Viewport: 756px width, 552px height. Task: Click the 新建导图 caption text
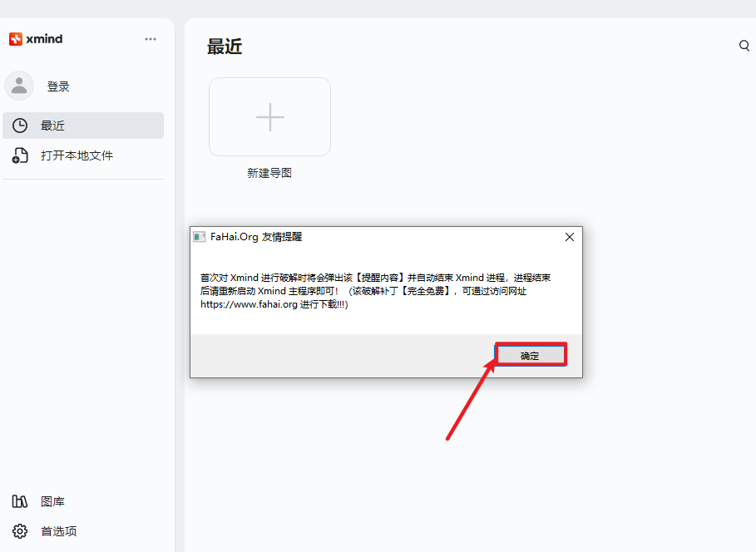coord(269,173)
